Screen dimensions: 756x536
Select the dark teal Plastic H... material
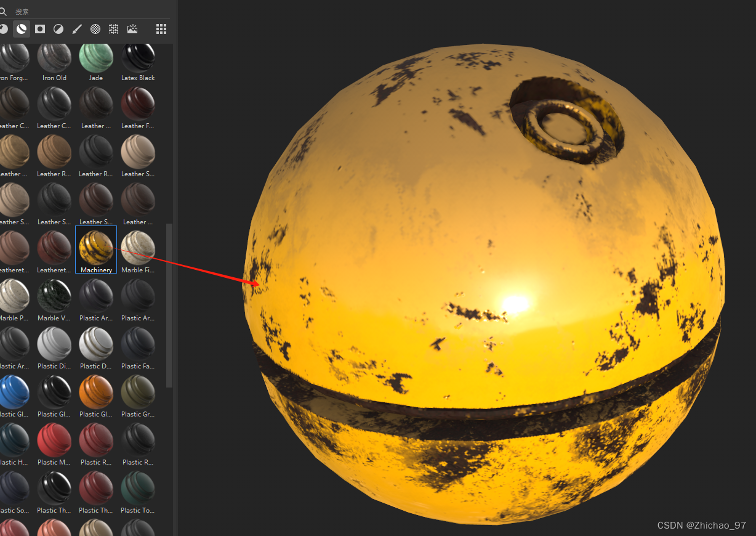point(14,445)
